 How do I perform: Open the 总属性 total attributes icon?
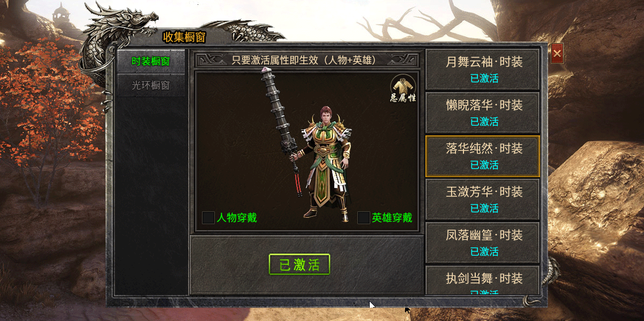tap(403, 89)
